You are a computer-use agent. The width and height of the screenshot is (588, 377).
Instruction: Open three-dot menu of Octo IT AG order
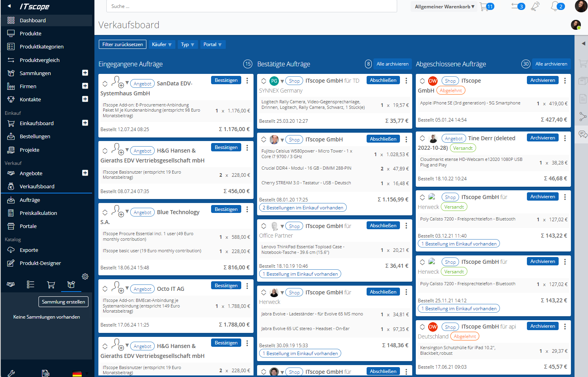(x=247, y=286)
